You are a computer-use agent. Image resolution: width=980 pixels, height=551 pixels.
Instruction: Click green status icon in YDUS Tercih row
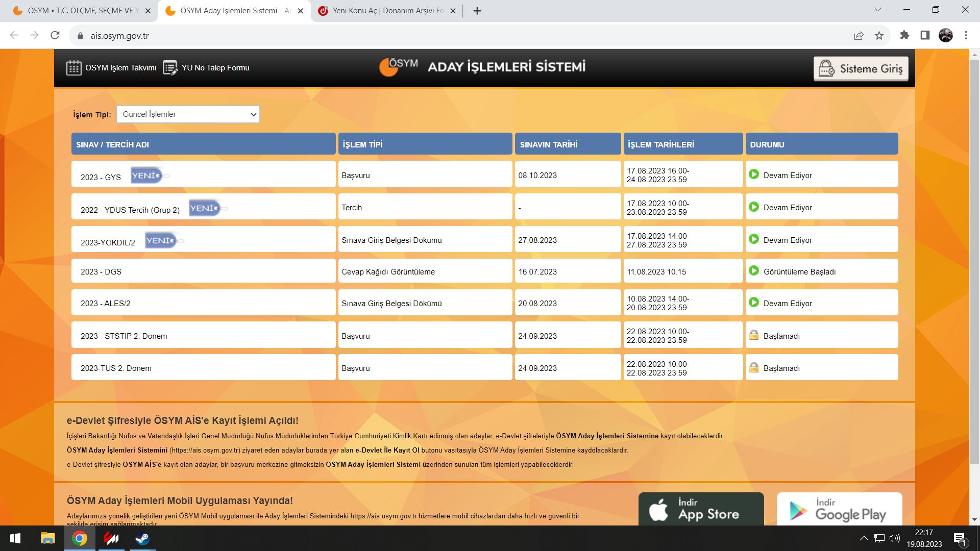point(754,207)
